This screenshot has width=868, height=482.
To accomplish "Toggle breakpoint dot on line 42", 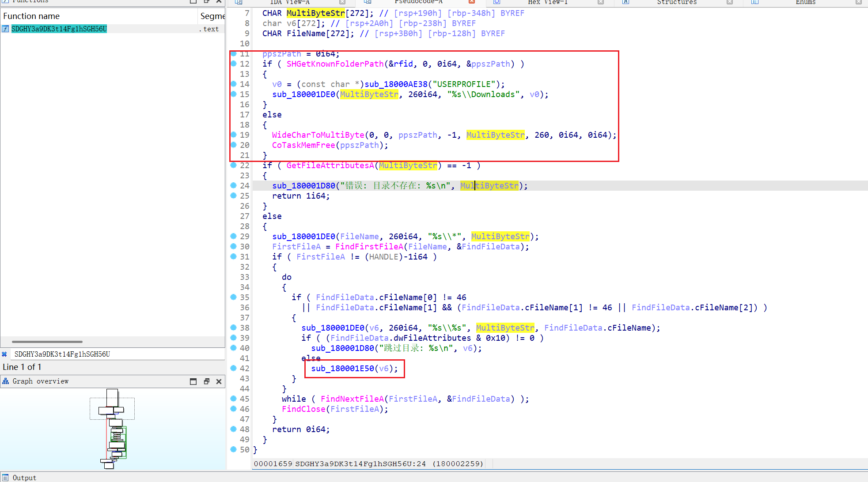I will (x=234, y=368).
